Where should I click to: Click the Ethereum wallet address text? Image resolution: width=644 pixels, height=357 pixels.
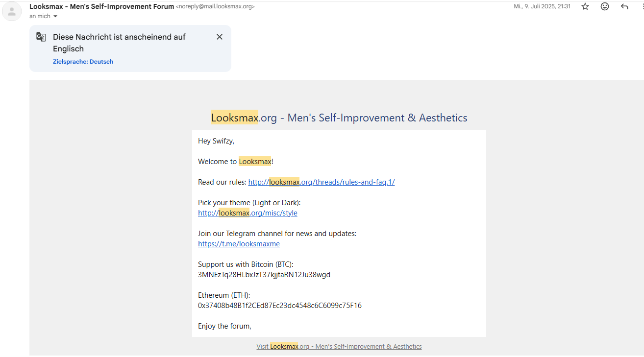[279, 306]
